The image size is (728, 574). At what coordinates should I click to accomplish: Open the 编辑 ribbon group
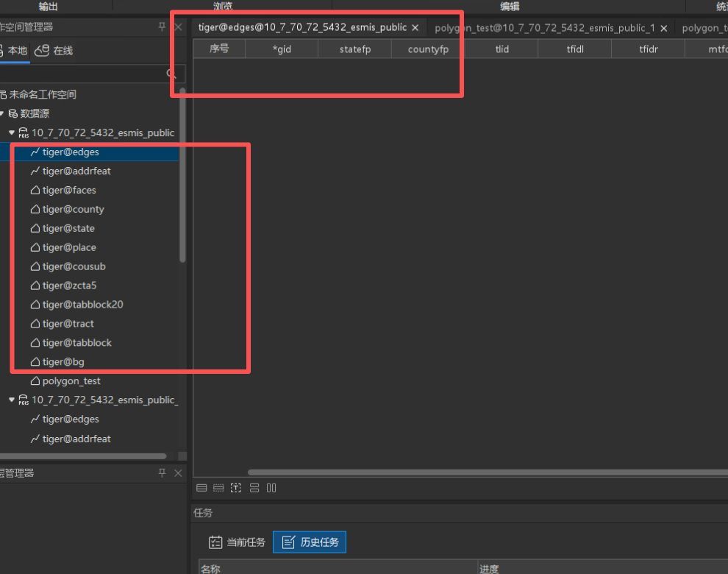click(510, 6)
